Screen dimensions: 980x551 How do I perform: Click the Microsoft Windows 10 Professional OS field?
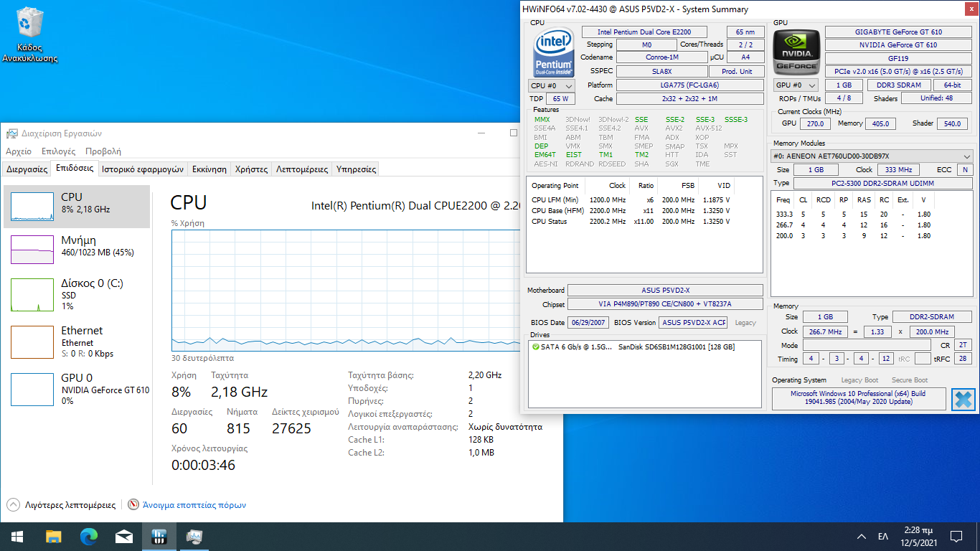pyautogui.click(x=859, y=399)
